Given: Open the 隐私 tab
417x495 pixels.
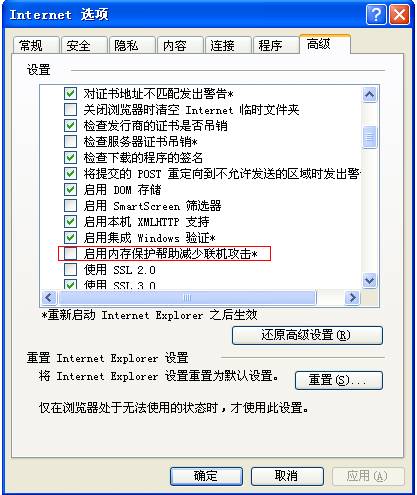Looking at the screenshot, I should [x=132, y=45].
